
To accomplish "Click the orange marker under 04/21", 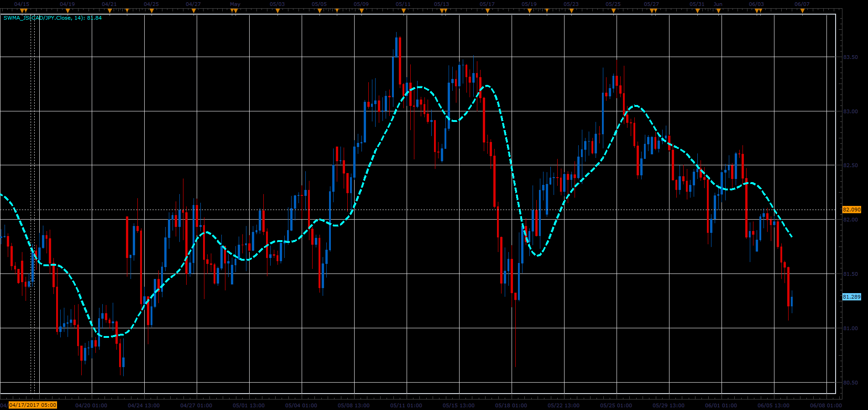I will (x=110, y=11).
